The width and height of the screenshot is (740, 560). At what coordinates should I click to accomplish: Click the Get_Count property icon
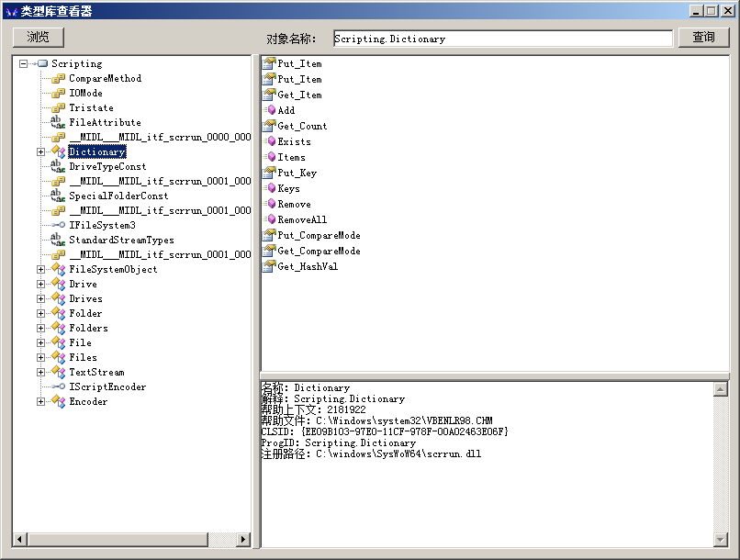pos(269,126)
